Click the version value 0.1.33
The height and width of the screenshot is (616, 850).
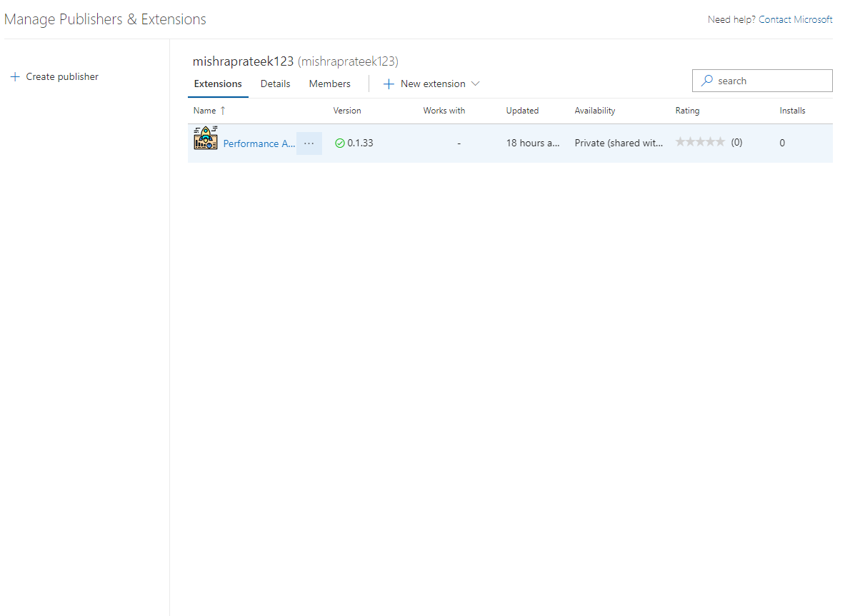point(360,143)
